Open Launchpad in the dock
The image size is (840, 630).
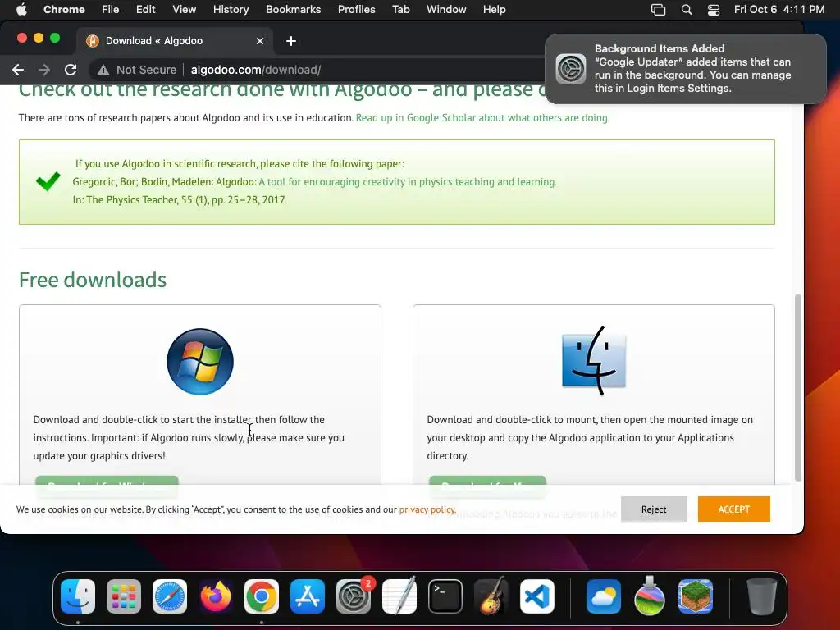click(x=124, y=596)
